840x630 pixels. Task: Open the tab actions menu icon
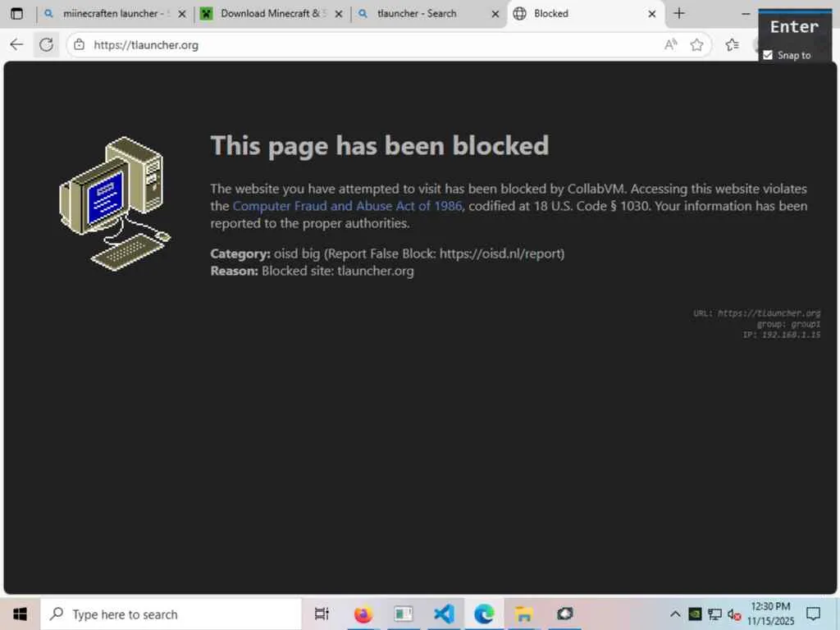pos(16,13)
